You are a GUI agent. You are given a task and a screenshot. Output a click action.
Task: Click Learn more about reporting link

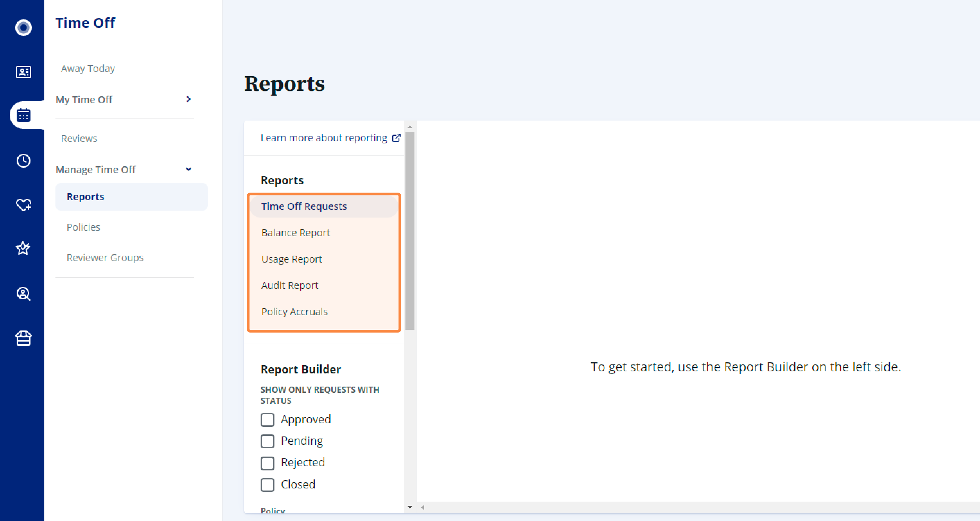click(324, 138)
